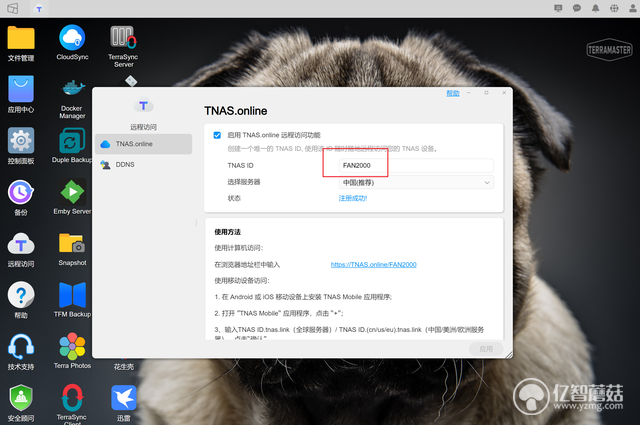
Task: Open the user account icon
Action: [x=633, y=8]
